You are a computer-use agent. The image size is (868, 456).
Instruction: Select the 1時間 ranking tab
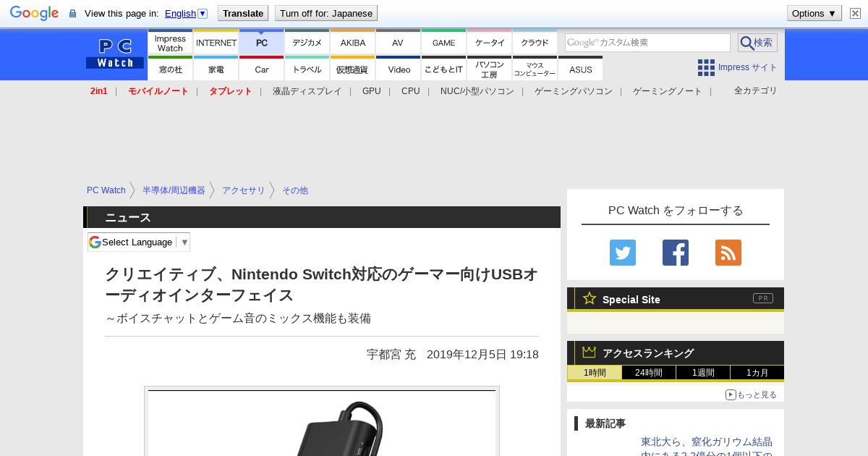pos(595,373)
